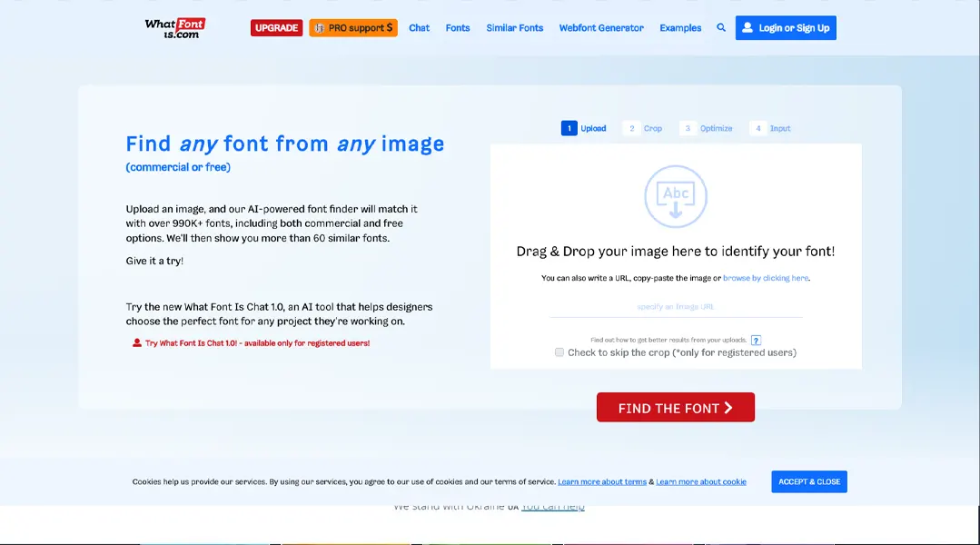Image resolution: width=980 pixels, height=545 pixels.
Task: Click ACCEPT & CLOSE cookie button
Action: click(x=808, y=482)
